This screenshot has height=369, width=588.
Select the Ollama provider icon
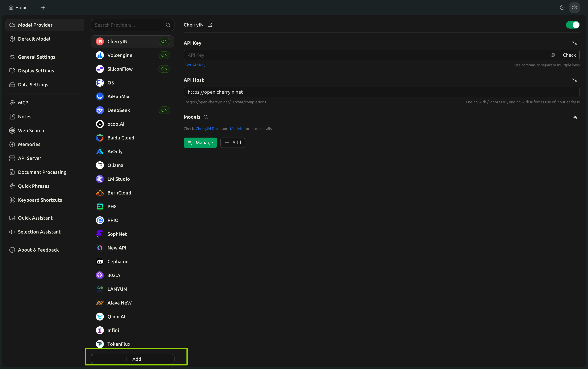pyautogui.click(x=100, y=165)
